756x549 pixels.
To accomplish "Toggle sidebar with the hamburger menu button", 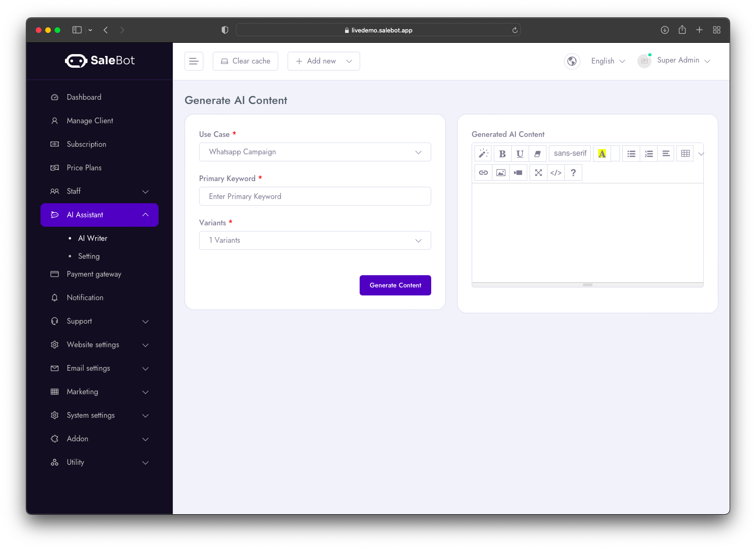I will coord(194,61).
